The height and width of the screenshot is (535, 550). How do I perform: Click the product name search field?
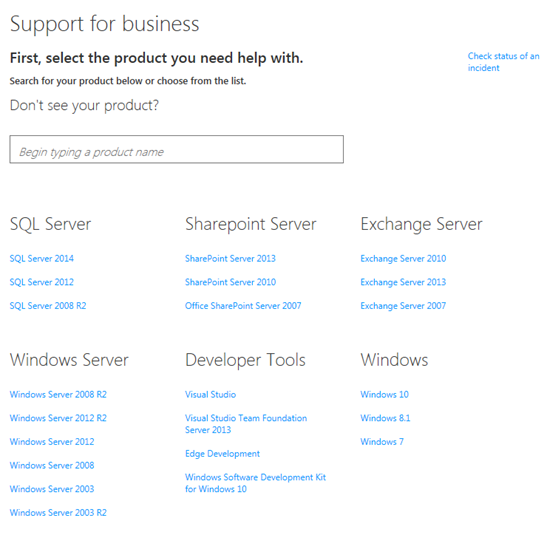coord(176,149)
